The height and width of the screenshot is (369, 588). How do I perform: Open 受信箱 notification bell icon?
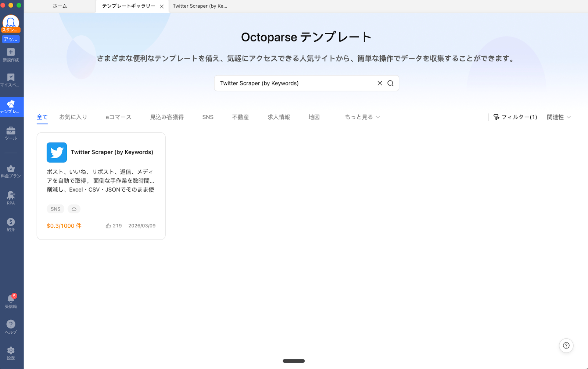[11, 299]
